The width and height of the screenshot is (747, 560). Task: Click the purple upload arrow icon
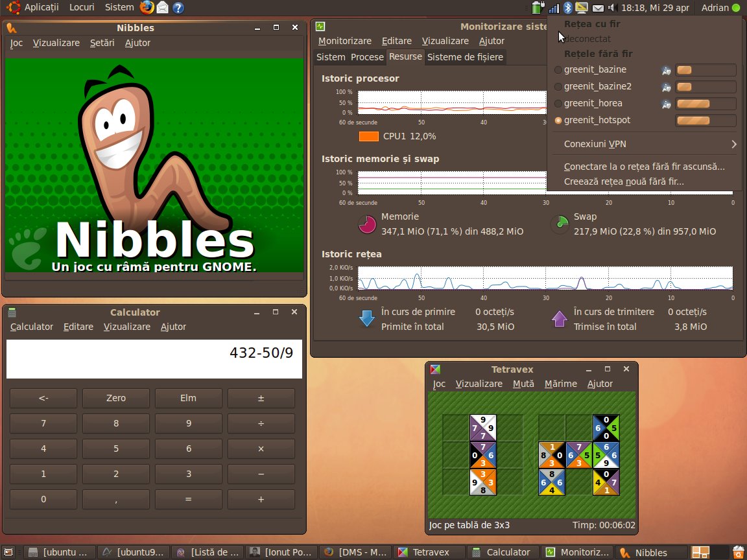point(560,319)
